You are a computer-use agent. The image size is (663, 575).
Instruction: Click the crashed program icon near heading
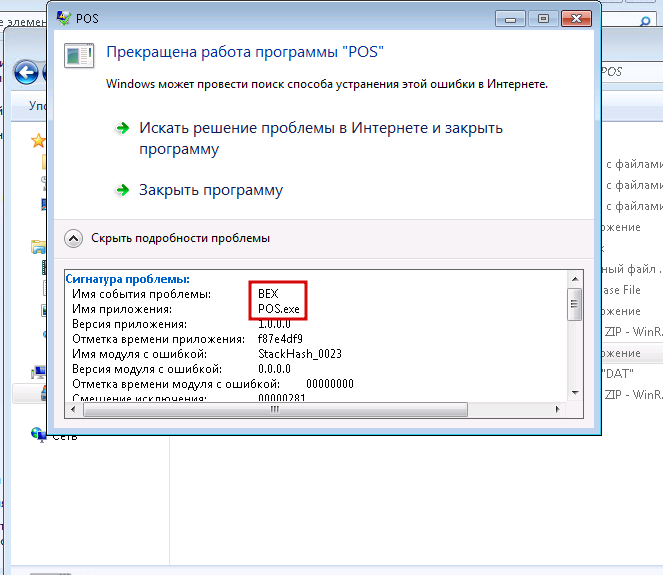click(x=79, y=55)
